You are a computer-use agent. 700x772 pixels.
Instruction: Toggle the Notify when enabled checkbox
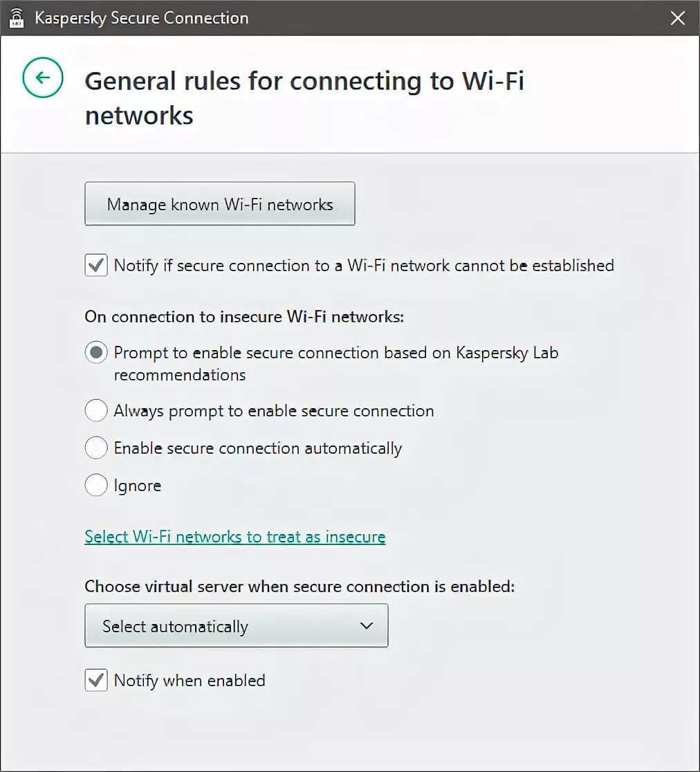[x=96, y=681]
